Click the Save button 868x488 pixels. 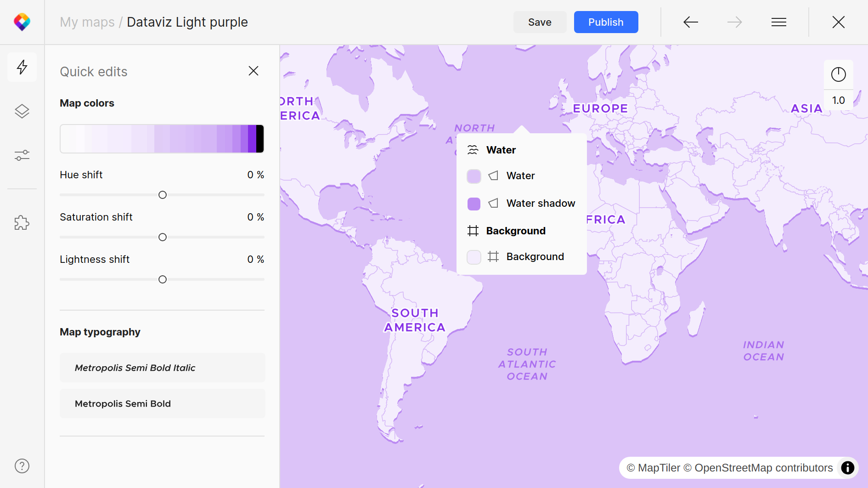[540, 22]
